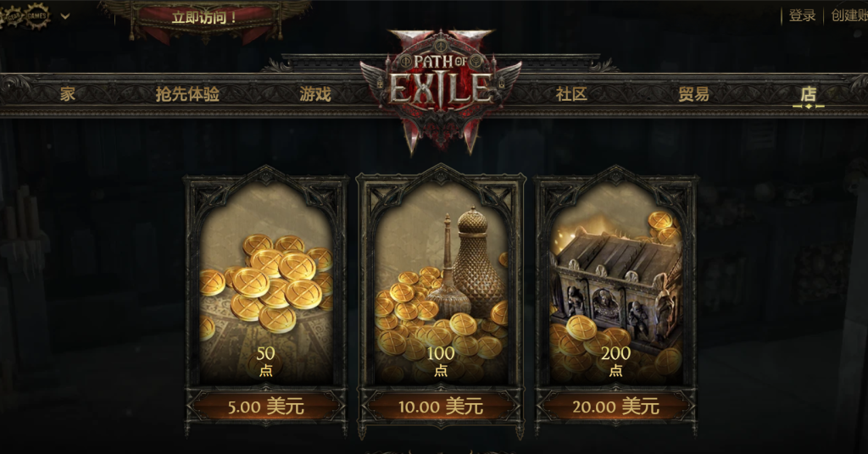This screenshot has width=868, height=454.
Task: Open the 抢先体验 navigation item
Action: [x=187, y=94]
